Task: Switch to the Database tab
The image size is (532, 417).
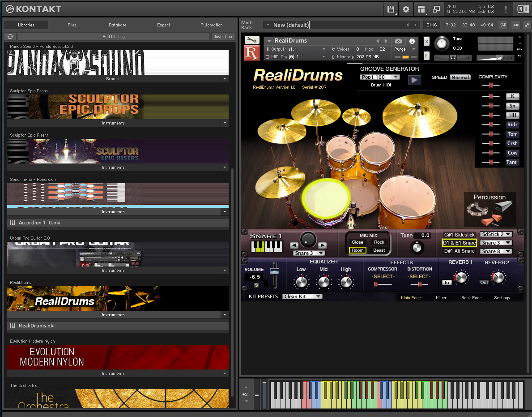Action: point(118,25)
